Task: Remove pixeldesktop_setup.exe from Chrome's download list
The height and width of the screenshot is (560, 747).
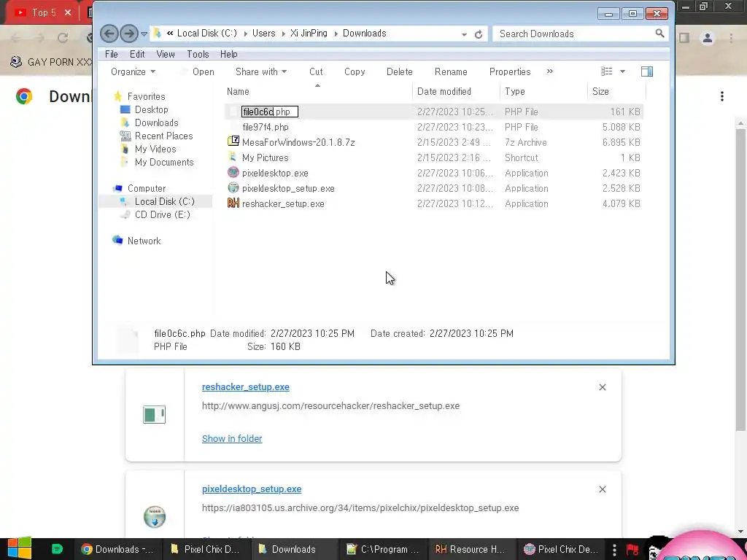Action: click(602, 489)
